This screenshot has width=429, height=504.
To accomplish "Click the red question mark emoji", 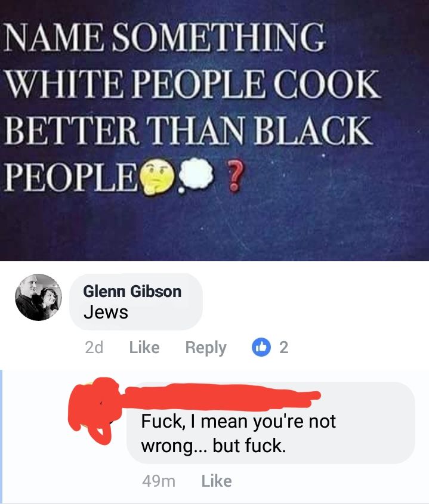I will [x=234, y=176].
